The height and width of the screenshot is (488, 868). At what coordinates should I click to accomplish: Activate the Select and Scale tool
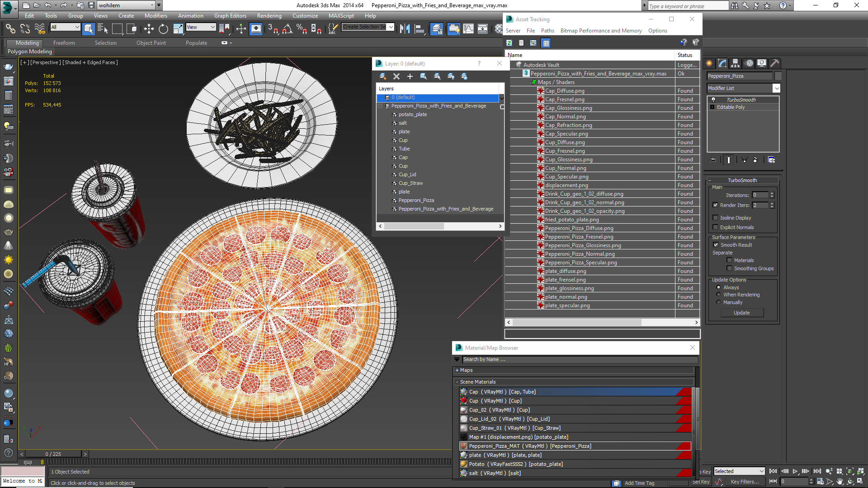pos(178,29)
